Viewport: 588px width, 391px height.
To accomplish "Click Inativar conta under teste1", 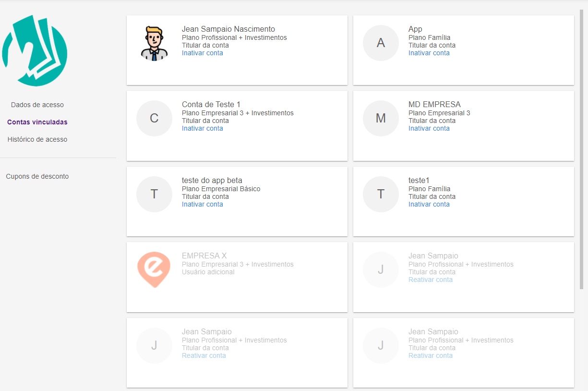I will pyautogui.click(x=429, y=204).
